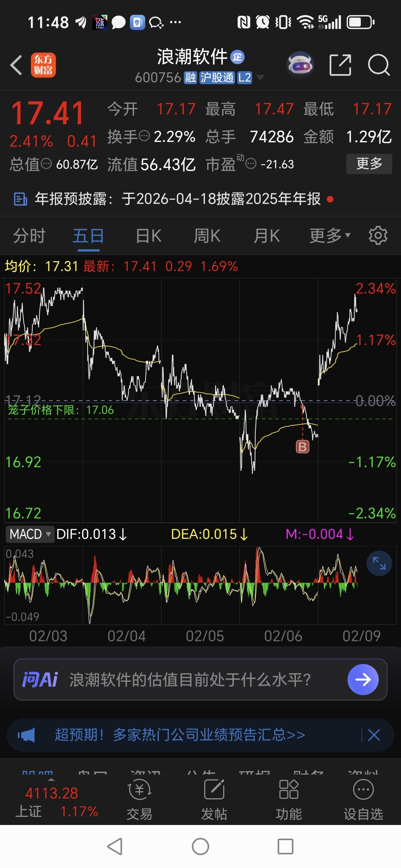Tap the back arrow icon
Image resolution: width=401 pixels, height=868 pixels.
(16, 65)
